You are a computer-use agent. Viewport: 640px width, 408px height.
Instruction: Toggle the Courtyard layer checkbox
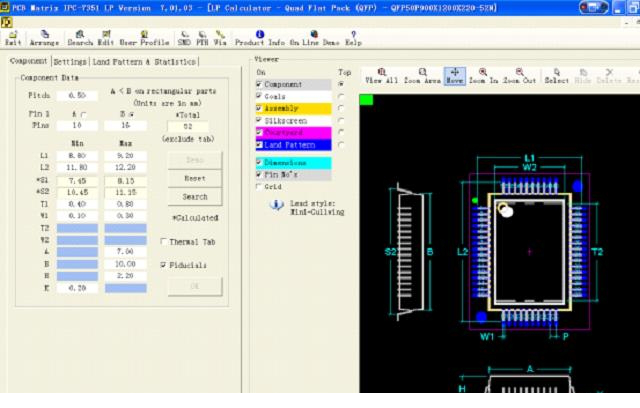[x=259, y=132]
